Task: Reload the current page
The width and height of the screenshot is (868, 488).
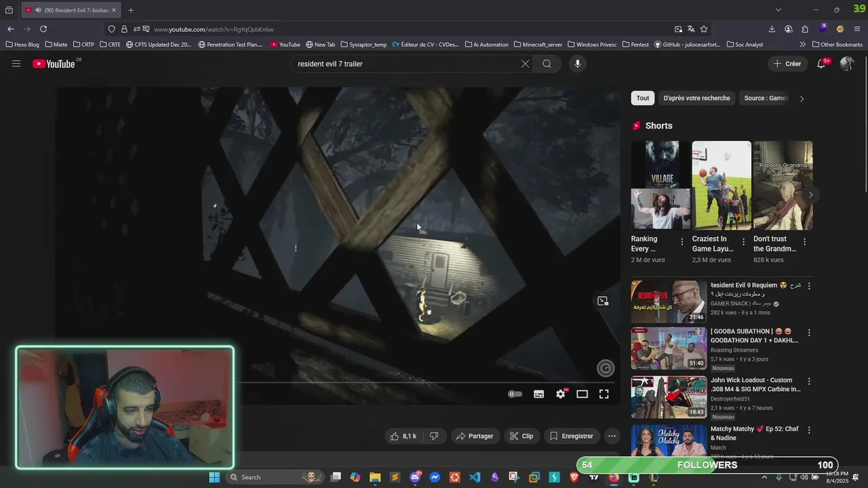Action: click(43, 29)
